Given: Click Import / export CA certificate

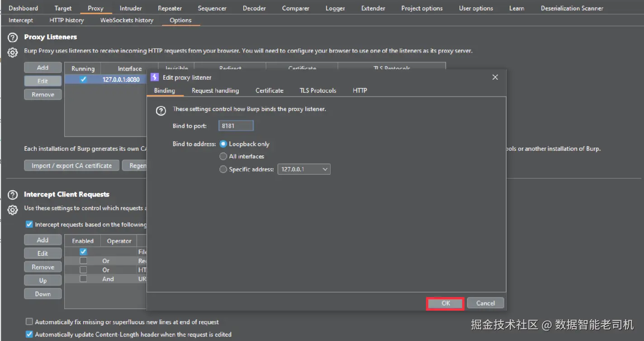Looking at the screenshot, I should tap(71, 166).
